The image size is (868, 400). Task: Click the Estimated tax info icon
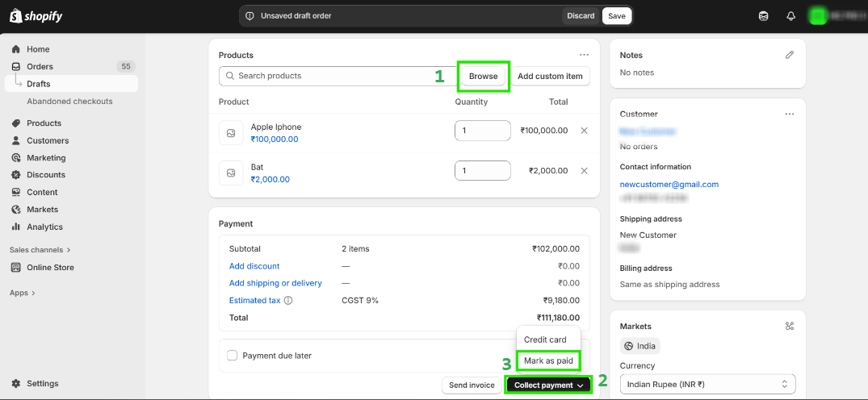[288, 301]
